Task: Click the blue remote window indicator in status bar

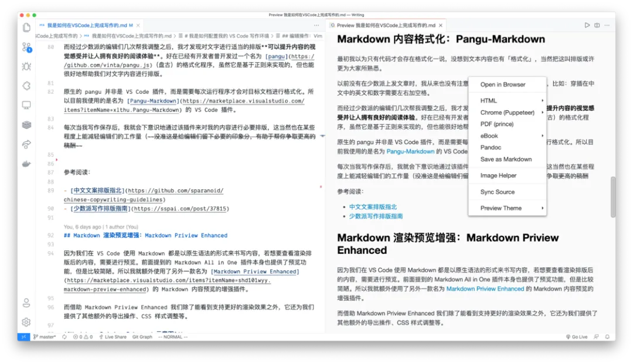Action: coord(24,336)
